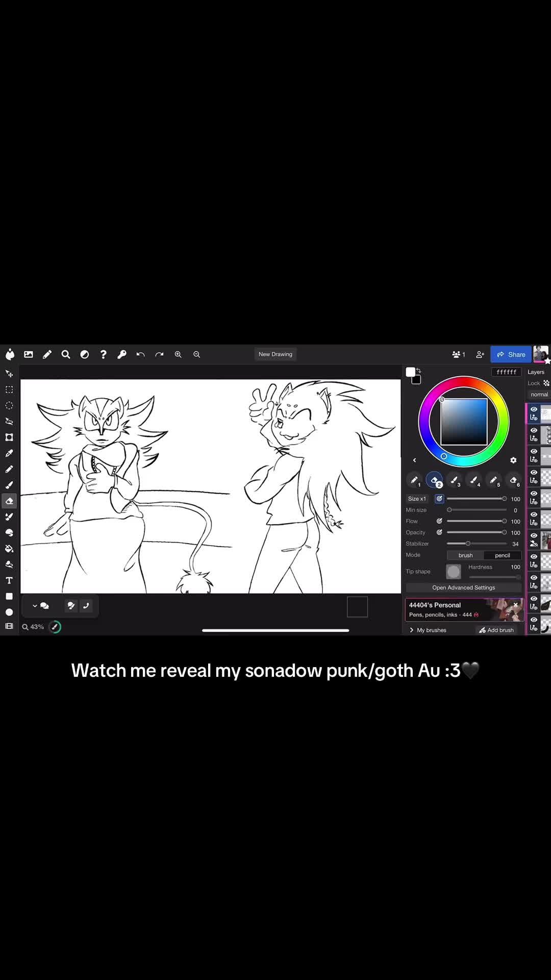Switch brush mode to pencil
This screenshot has height=980, width=551.
click(503, 555)
